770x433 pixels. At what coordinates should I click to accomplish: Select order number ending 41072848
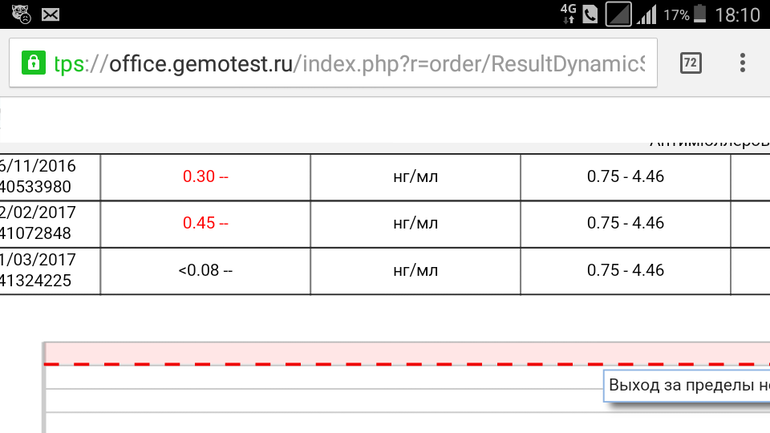click(38, 233)
